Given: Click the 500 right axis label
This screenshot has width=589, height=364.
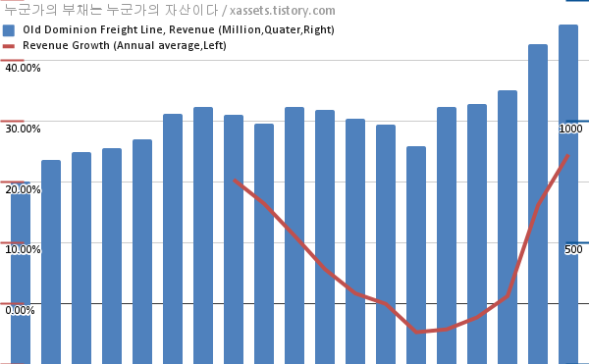Looking at the screenshot, I should (x=573, y=249).
